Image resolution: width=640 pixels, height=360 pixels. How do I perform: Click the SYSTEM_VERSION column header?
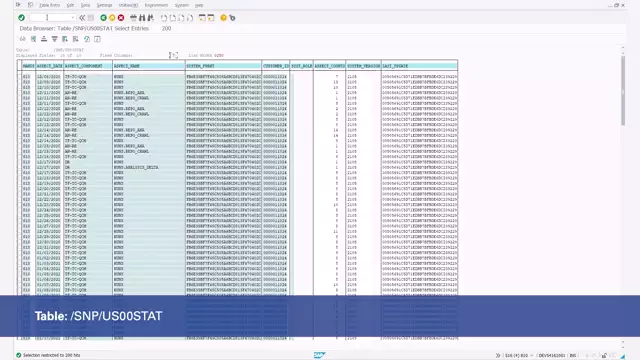pyautogui.click(x=363, y=66)
